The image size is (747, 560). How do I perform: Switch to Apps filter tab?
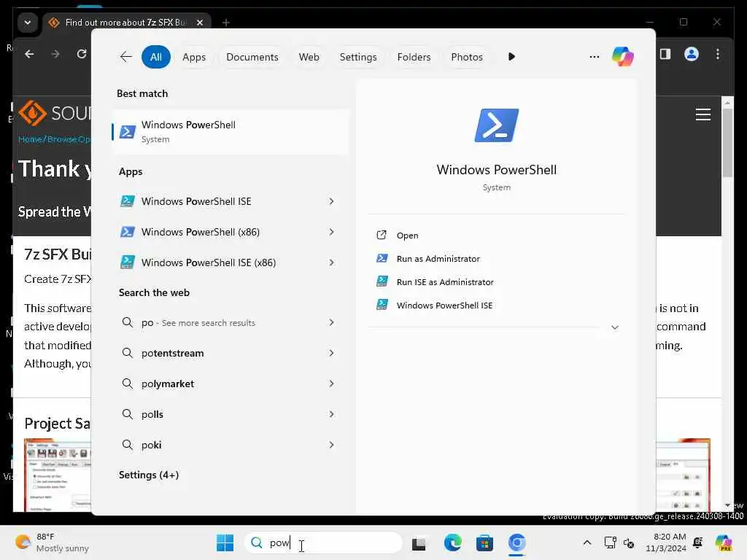click(x=194, y=57)
